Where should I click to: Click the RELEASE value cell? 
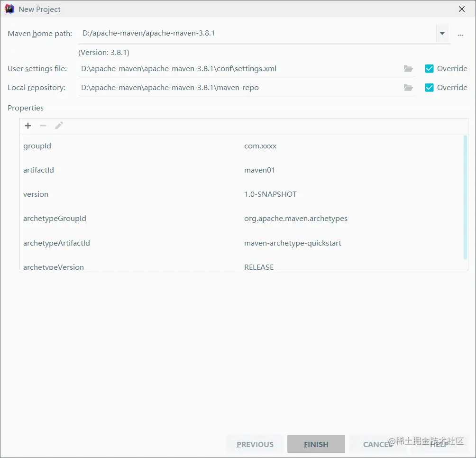[259, 266]
